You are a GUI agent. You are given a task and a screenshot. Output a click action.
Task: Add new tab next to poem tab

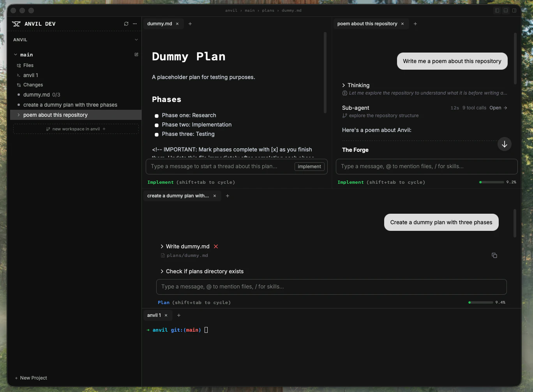point(415,24)
